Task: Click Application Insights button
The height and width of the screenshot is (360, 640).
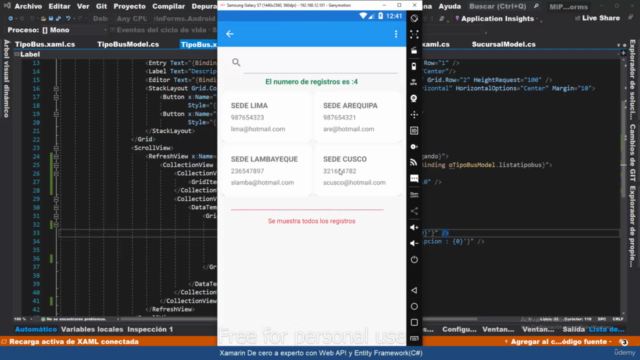Action: coord(494,18)
